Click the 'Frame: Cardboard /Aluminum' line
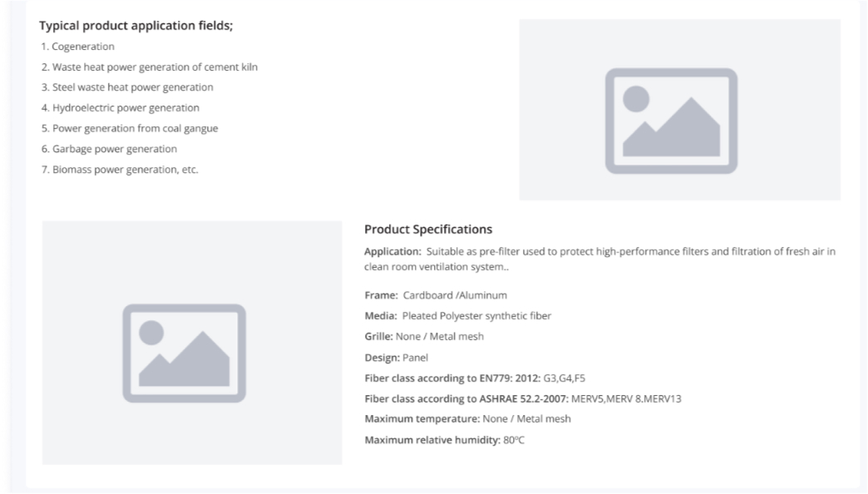 436,295
